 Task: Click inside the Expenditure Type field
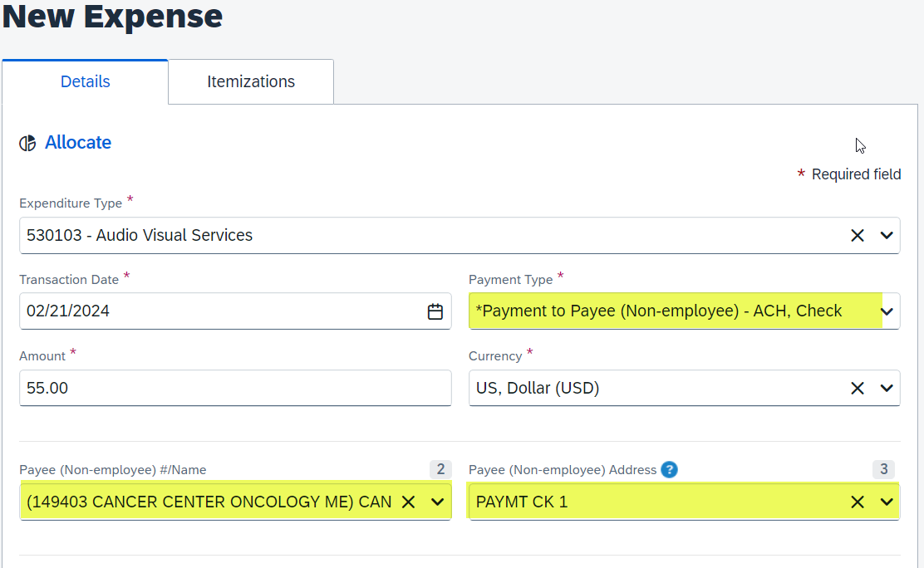[x=415, y=235]
